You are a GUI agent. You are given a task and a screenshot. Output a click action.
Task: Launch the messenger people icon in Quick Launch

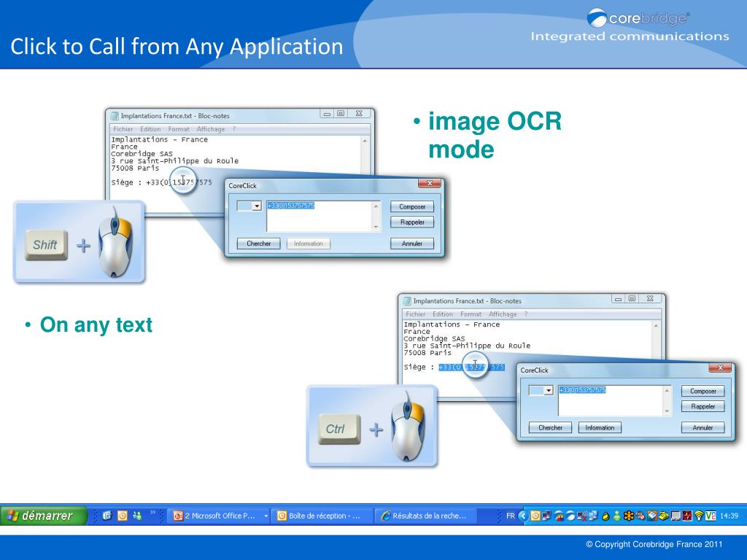click(x=137, y=516)
